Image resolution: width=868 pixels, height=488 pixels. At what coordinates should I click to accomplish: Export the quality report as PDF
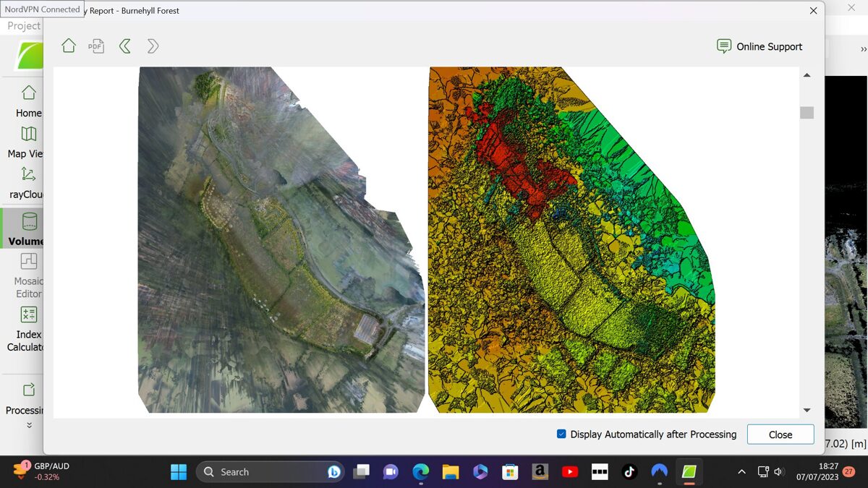[x=96, y=46]
